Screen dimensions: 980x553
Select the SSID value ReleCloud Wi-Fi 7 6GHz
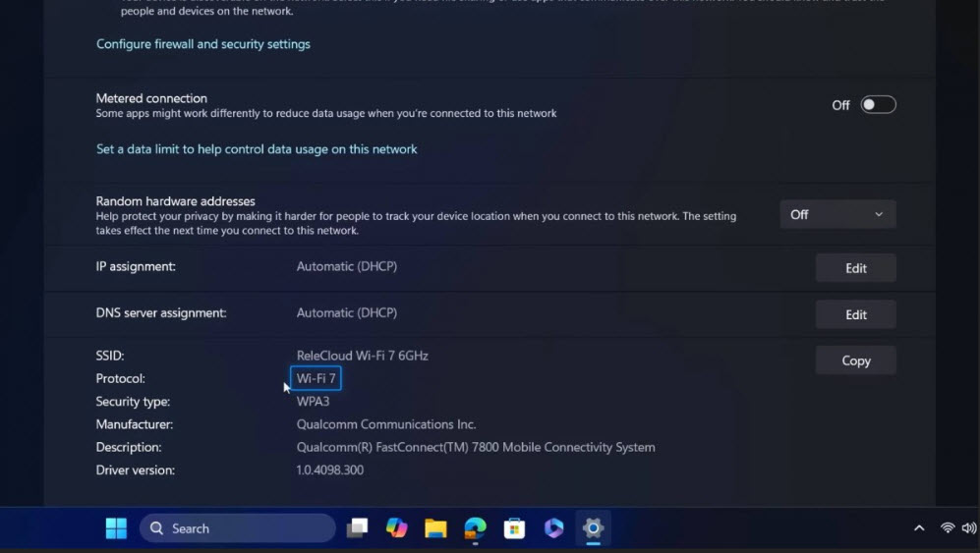362,356
